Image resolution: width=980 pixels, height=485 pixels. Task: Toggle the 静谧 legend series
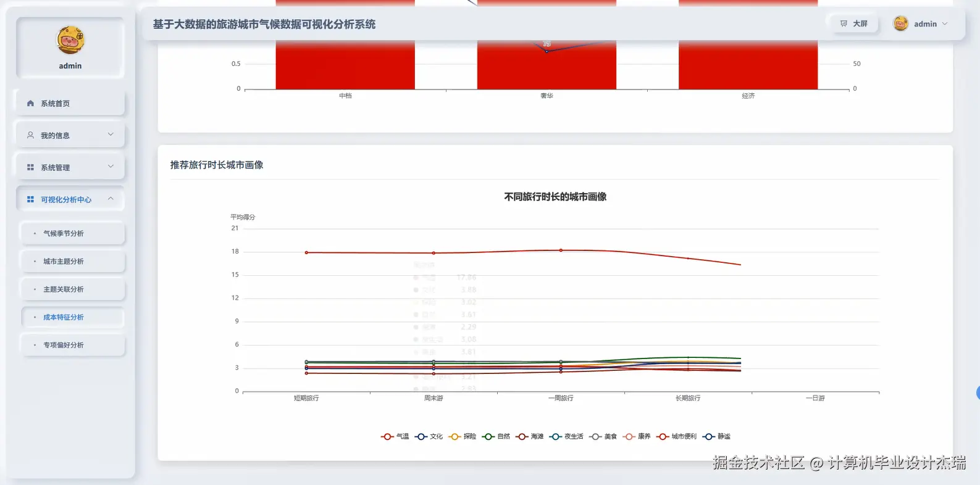[716, 436]
